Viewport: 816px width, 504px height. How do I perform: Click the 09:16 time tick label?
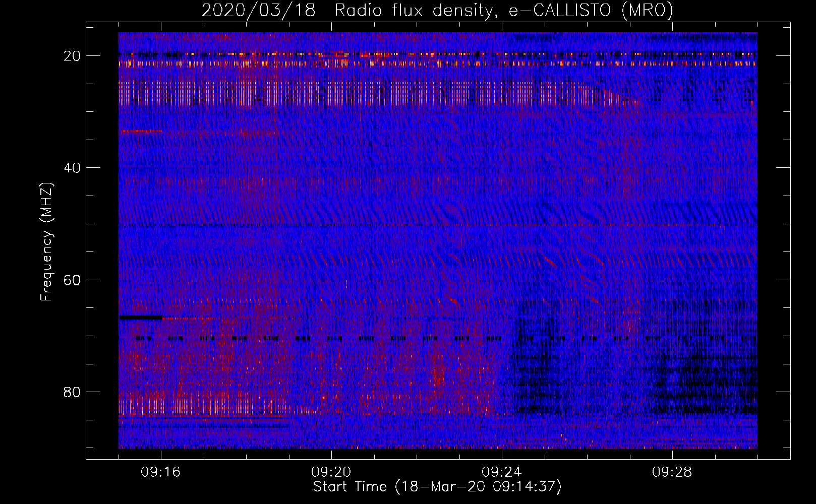coord(161,472)
